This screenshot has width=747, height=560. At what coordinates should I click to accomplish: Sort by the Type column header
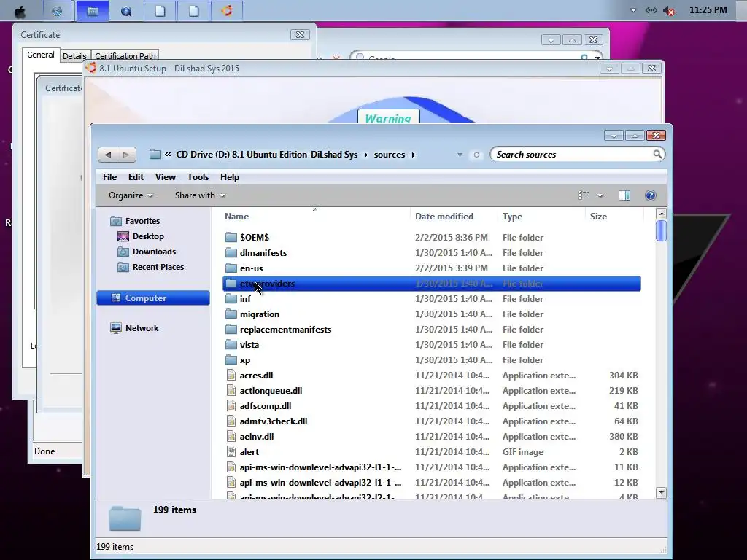coord(541,216)
